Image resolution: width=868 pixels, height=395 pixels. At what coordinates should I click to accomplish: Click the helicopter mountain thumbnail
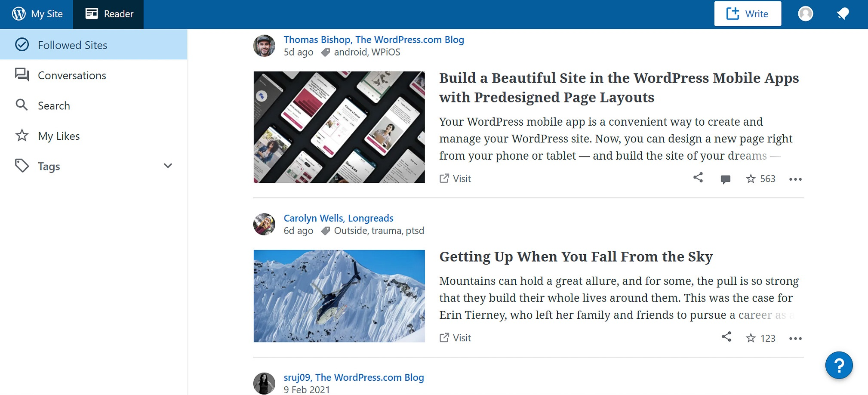click(x=339, y=296)
